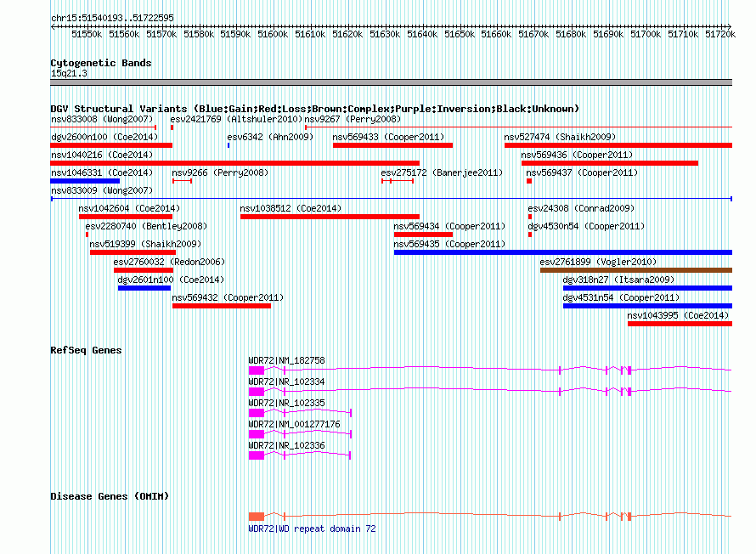Screen dimensions: 756x554
Task: Click the nsv527474 (Shaikh2009) label
Action: (560, 137)
